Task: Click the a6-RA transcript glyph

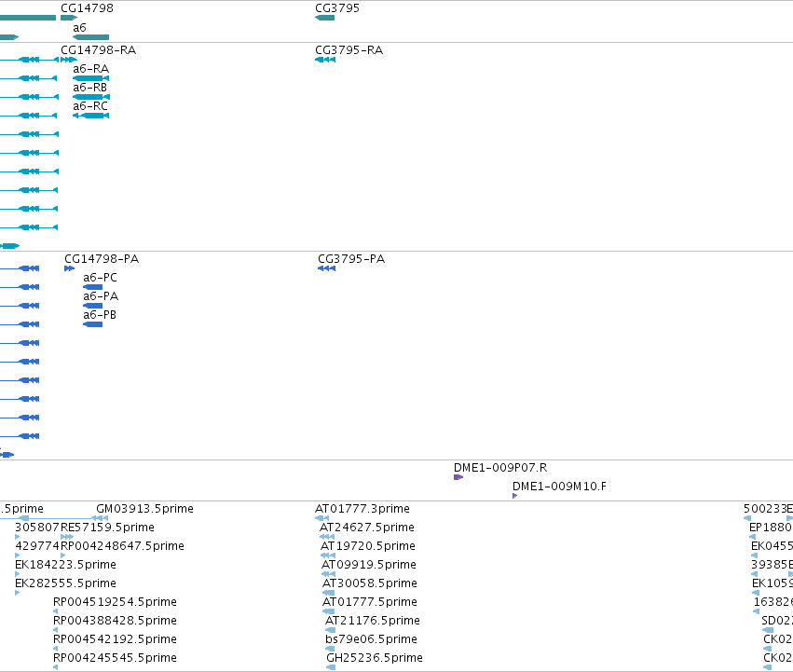Action: point(91,78)
